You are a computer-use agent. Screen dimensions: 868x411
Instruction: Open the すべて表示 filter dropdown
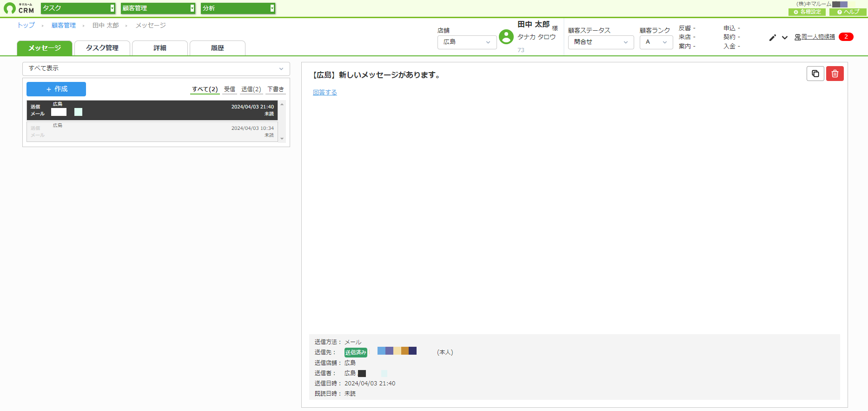click(x=156, y=68)
